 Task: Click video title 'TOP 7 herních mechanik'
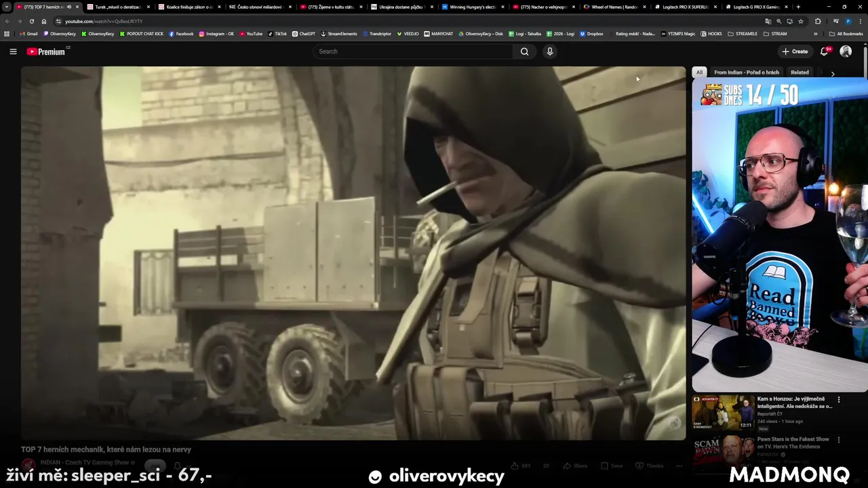point(106,449)
